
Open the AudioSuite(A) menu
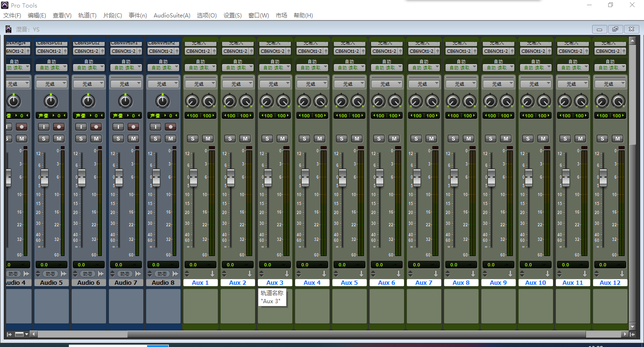tap(172, 16)
